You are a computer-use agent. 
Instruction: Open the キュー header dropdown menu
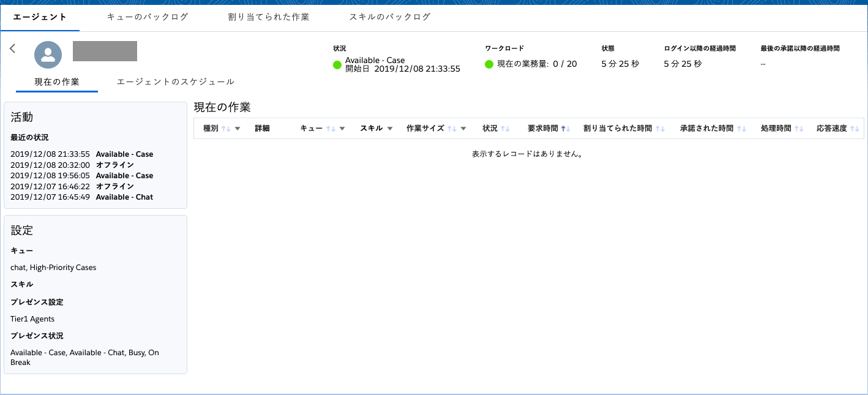(x=342, y=128)
